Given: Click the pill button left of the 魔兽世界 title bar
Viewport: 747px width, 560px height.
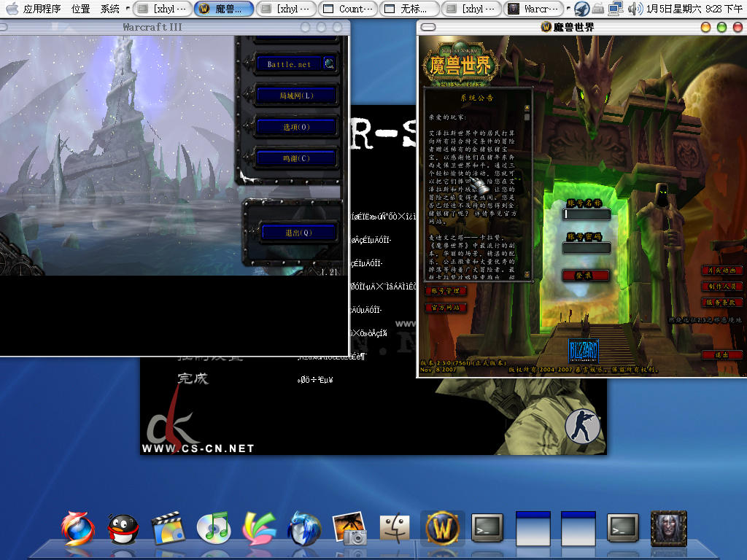Looking at the screenshot, I should click(428, 27).
